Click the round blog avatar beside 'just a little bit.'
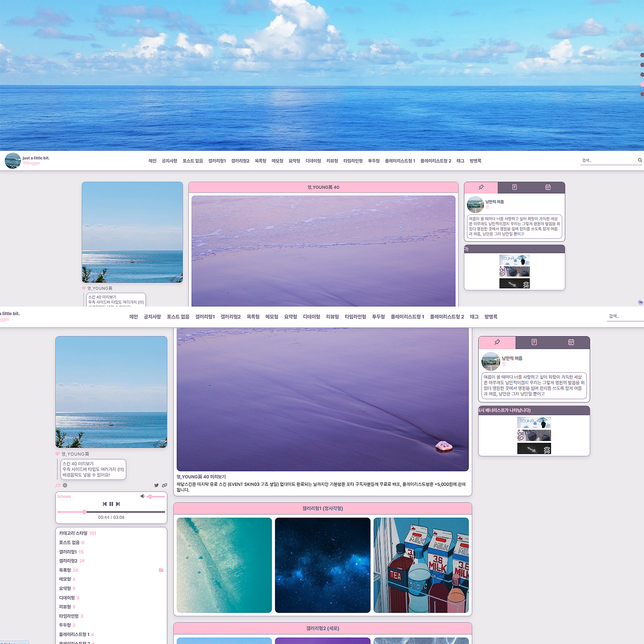Image resolution: width=644 pixels, height=644 pixels. click(x=12, y=161)
